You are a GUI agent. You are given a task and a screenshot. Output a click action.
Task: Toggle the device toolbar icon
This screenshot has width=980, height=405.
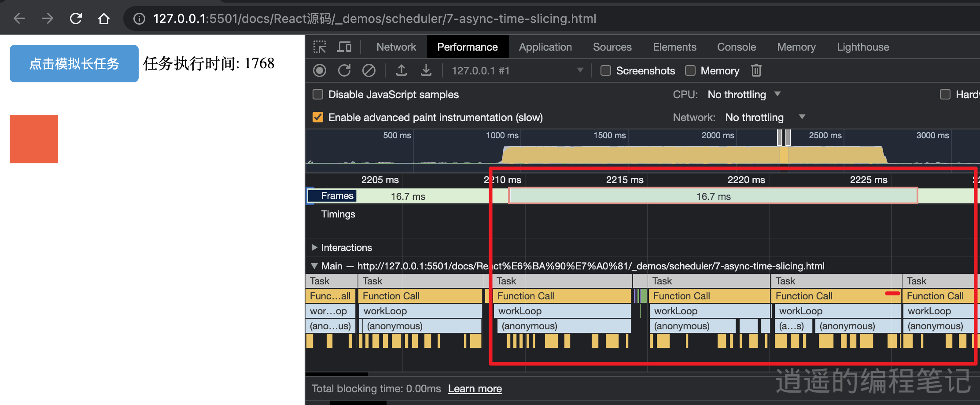344,47
